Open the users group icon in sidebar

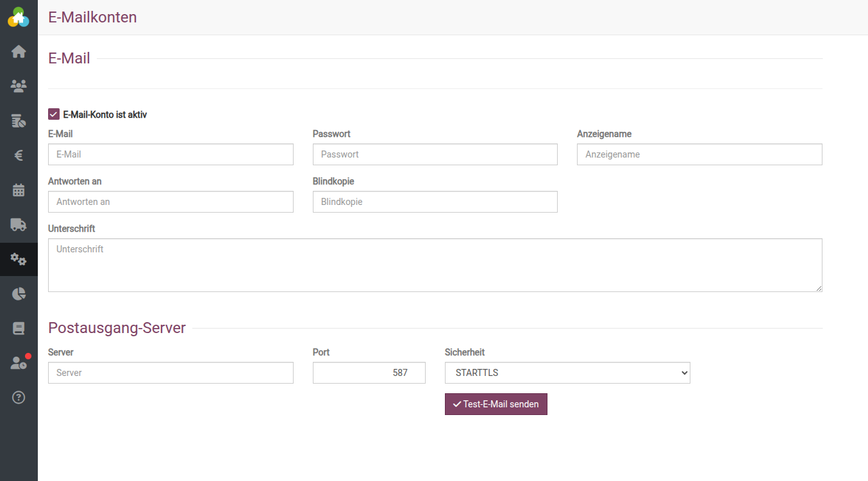(x=19, y=86)
